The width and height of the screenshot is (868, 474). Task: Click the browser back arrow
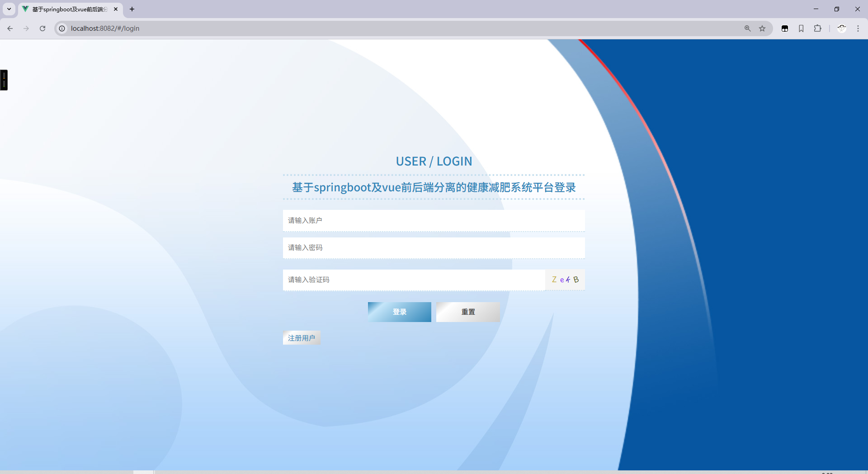tap(10, 28)
